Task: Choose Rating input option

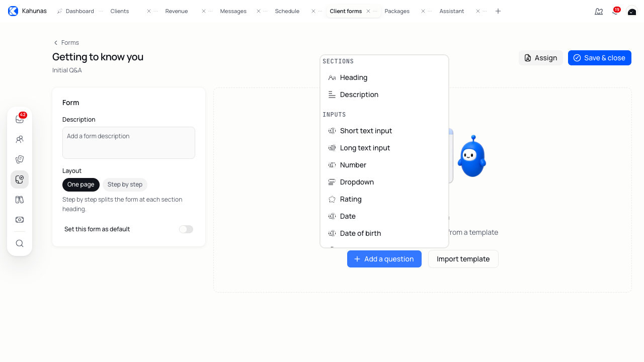Action: point(384,199)
